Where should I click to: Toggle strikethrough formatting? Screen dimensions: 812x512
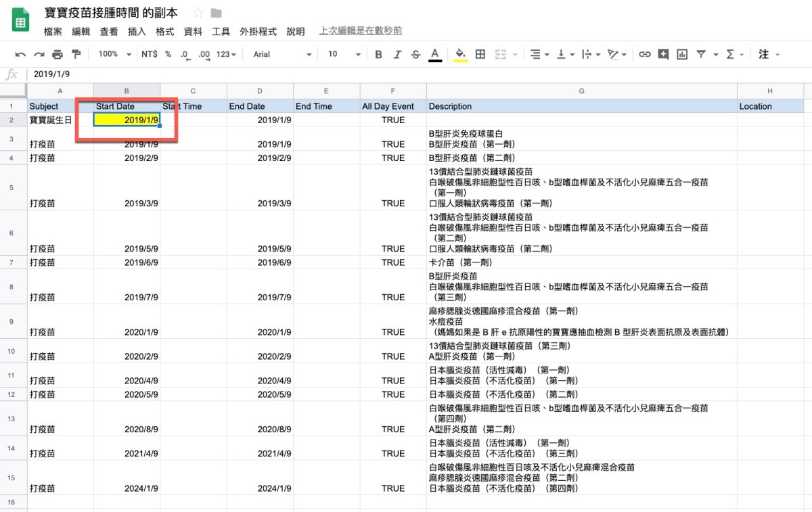415,54
